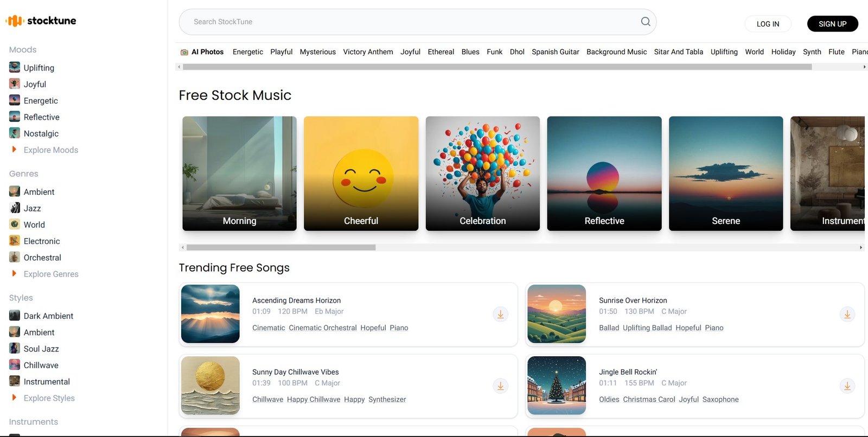Select the Spanish Guitar tag
Image resolution: width=868 pixels, height=437 pixels.
555,52
